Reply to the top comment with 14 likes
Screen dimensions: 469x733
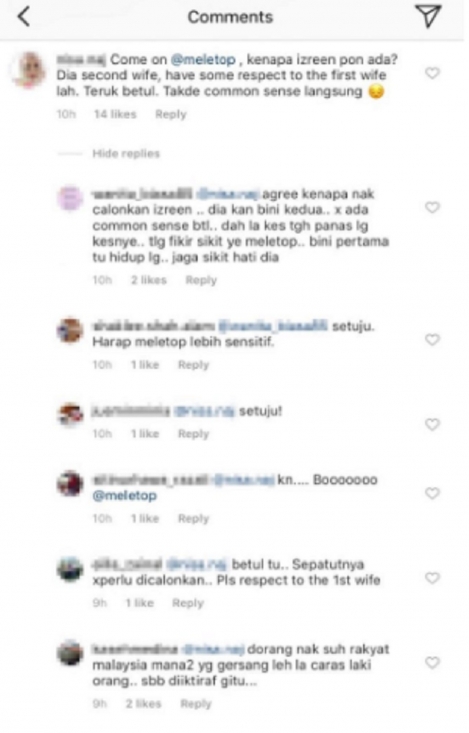point(171,115)
